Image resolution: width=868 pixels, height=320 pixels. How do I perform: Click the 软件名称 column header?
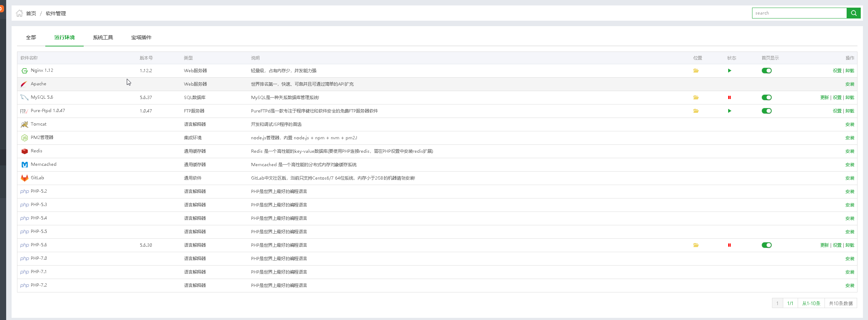(x=29, y=58)
